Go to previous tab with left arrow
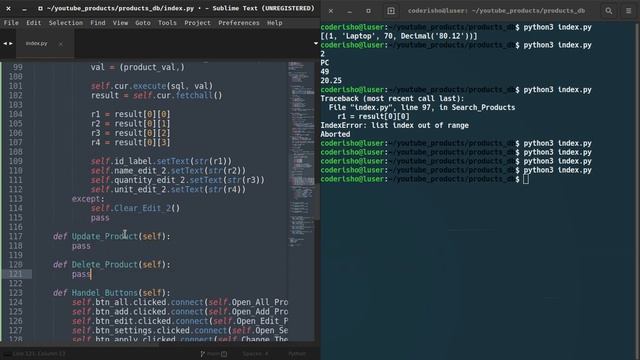This screenshot has height=360, width=640. click(5, 43)
